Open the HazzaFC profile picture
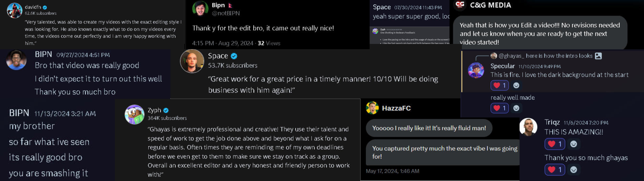The height and width of the screenshot is (181, 644). [x=372, y=108]
